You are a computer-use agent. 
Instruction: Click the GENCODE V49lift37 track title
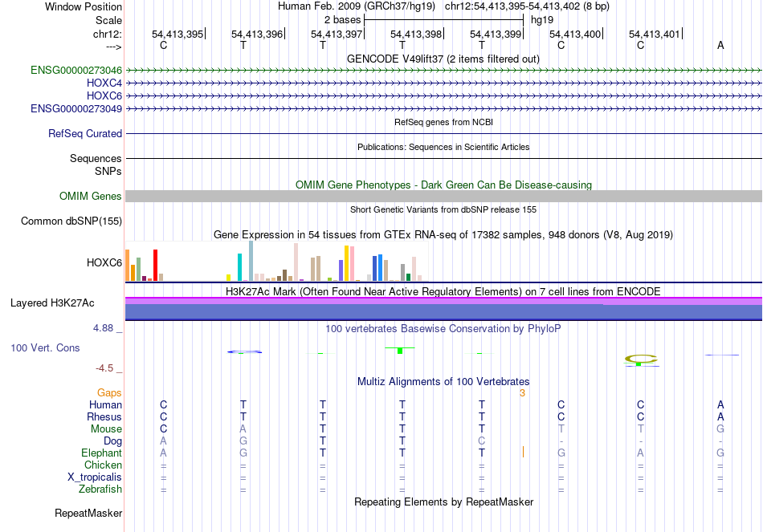[x=443, y=59]
